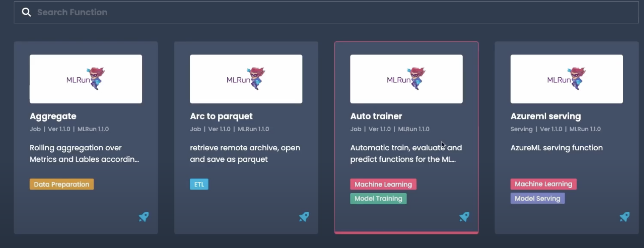Open the Arc to parquet function title
Screen dimensions: 644x248
point(221,116)
